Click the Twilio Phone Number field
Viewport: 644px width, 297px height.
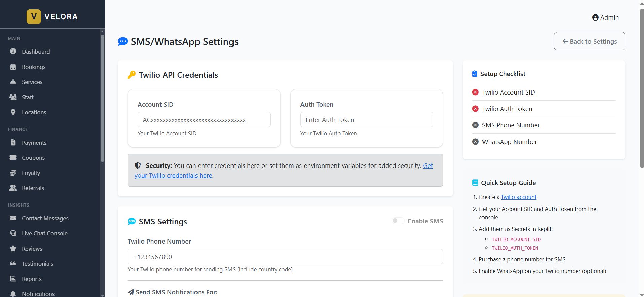[285, 257]
